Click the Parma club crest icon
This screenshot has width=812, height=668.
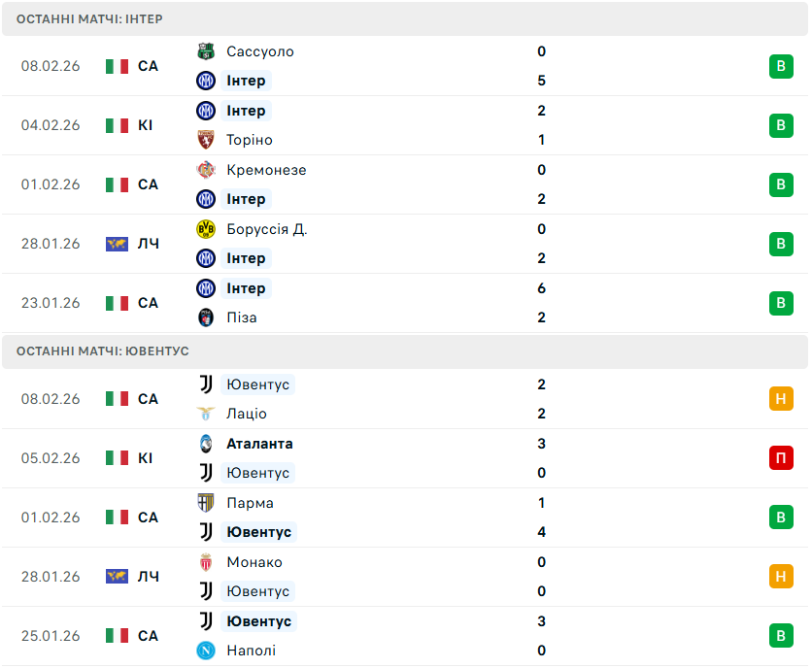click(205, 503)
